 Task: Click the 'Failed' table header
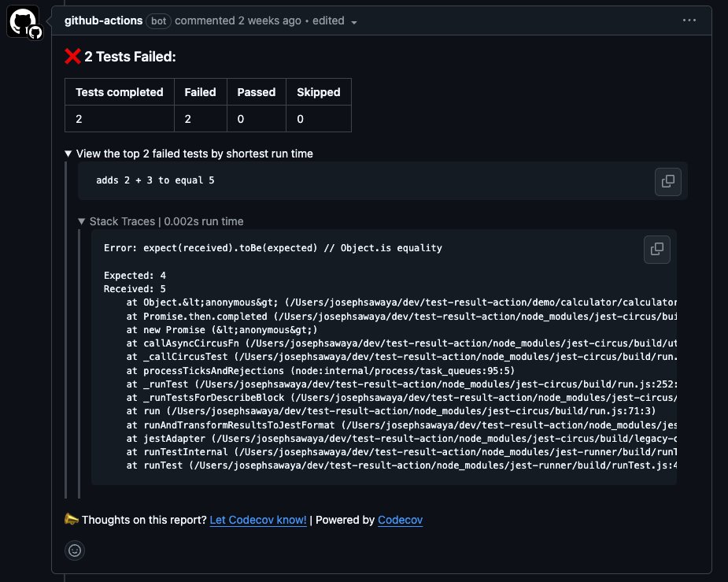click(200, 92)
